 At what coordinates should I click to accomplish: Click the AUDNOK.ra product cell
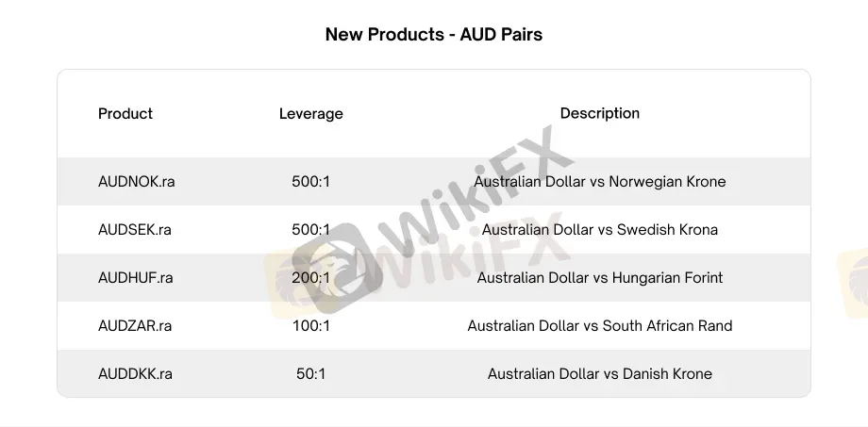tap(137, 181)
